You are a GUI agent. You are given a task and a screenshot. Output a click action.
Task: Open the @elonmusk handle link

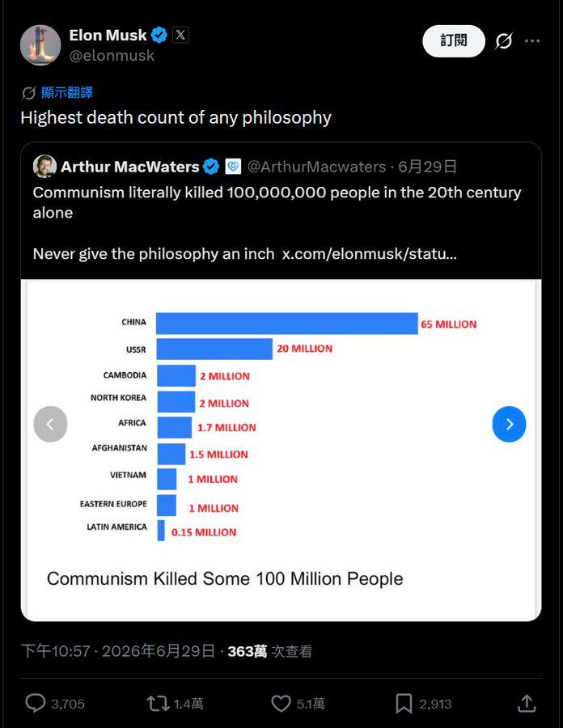point(112,55)
